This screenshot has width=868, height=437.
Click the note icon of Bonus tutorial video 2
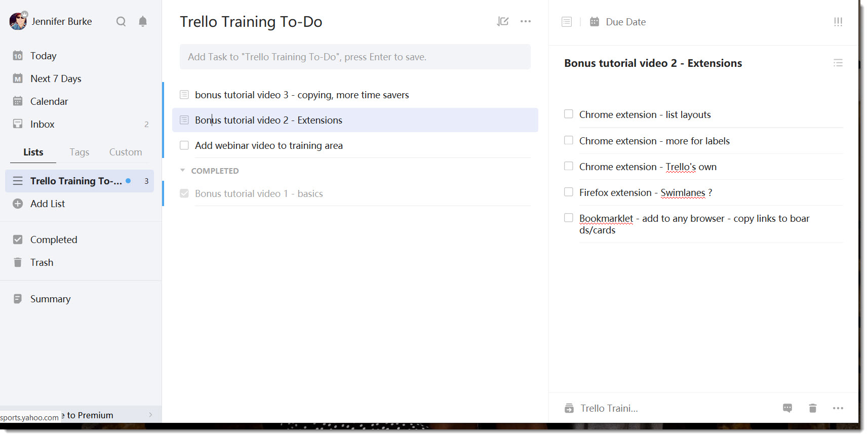(184, 120)
